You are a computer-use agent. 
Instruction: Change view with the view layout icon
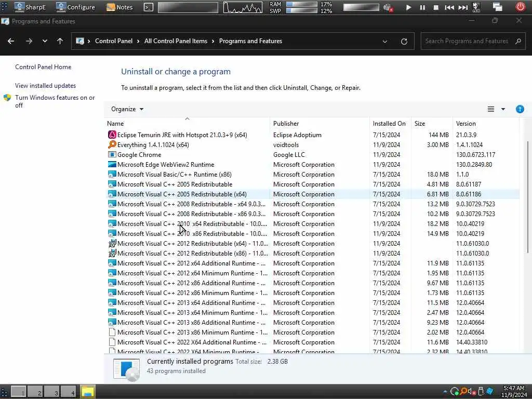490,109
